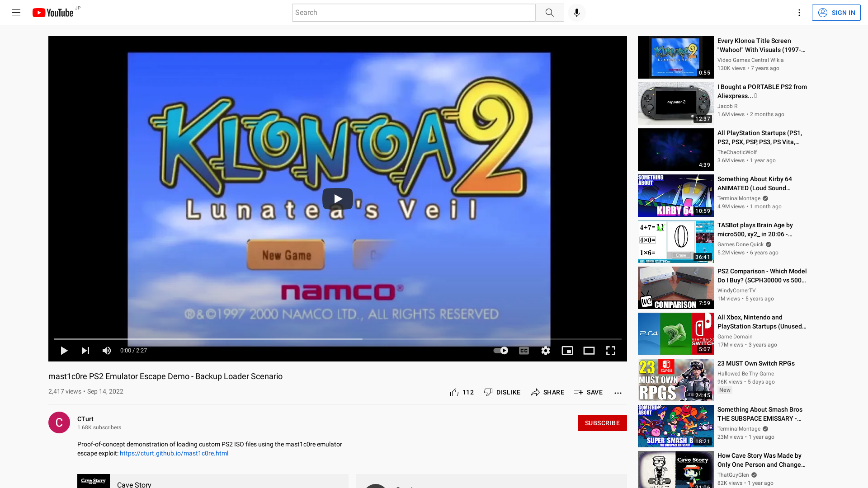The height and width of the screenshot is (488, 868).
Task: Open the hamburger navigation menu
Action: [16, 12]
